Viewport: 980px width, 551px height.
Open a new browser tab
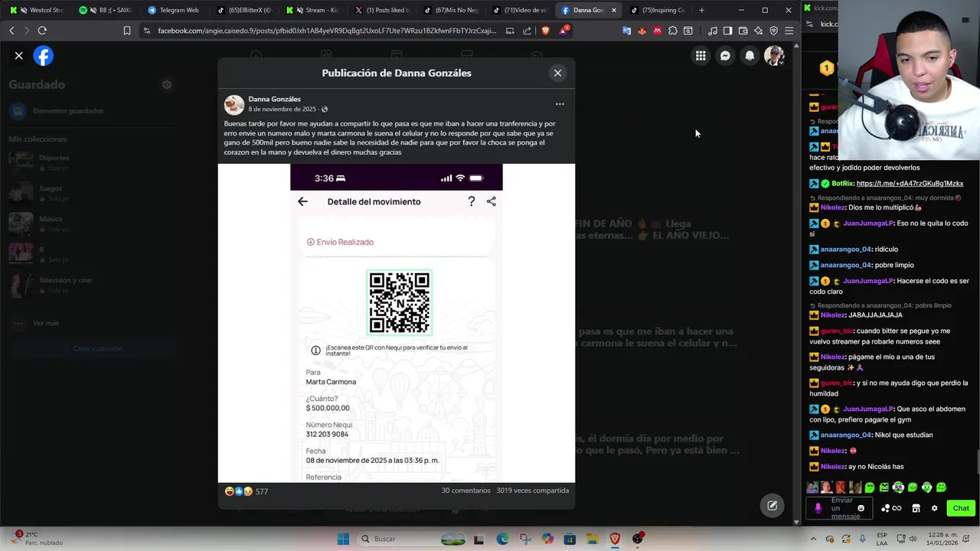(702, 10)
